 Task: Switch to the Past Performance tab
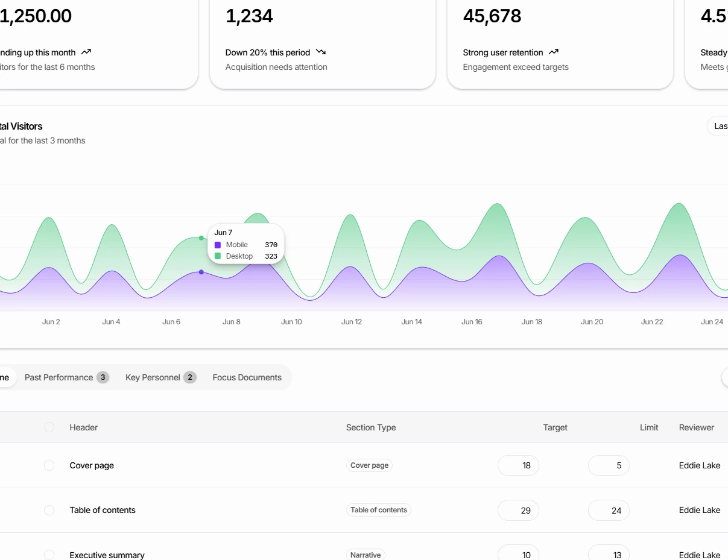(66, 377)
